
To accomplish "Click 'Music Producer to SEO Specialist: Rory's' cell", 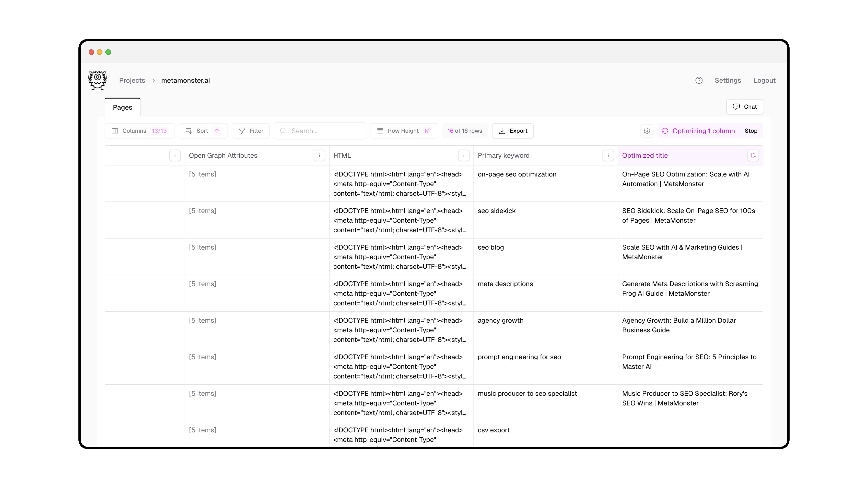I will 691,403.
